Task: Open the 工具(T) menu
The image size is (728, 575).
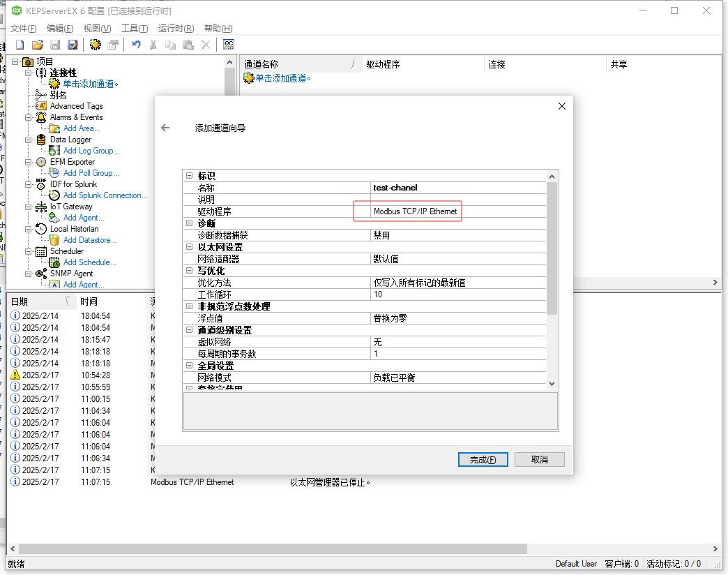Action: click(135, 29)
